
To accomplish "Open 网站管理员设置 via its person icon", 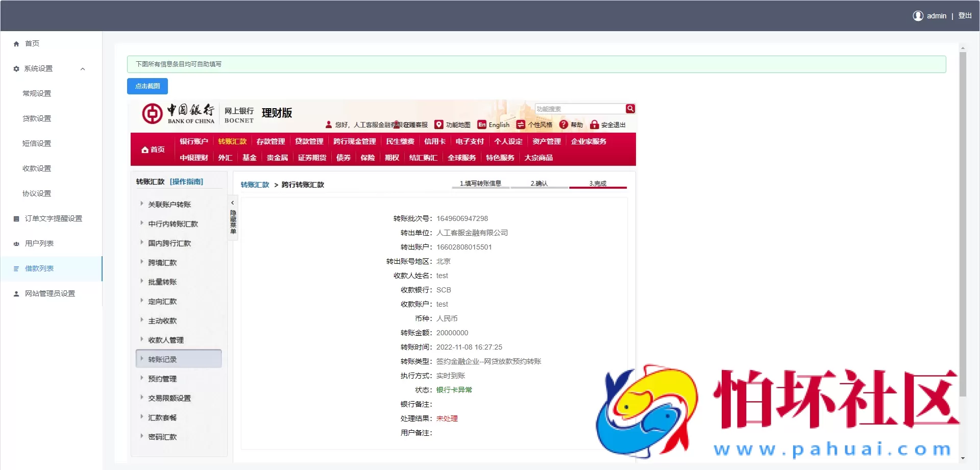I will (x=16, y=293).
